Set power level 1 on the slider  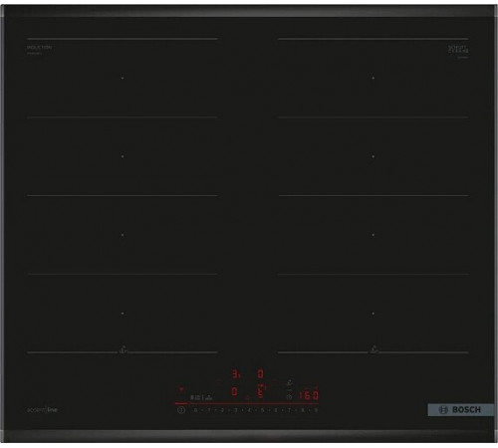click(x=209, y=410)
